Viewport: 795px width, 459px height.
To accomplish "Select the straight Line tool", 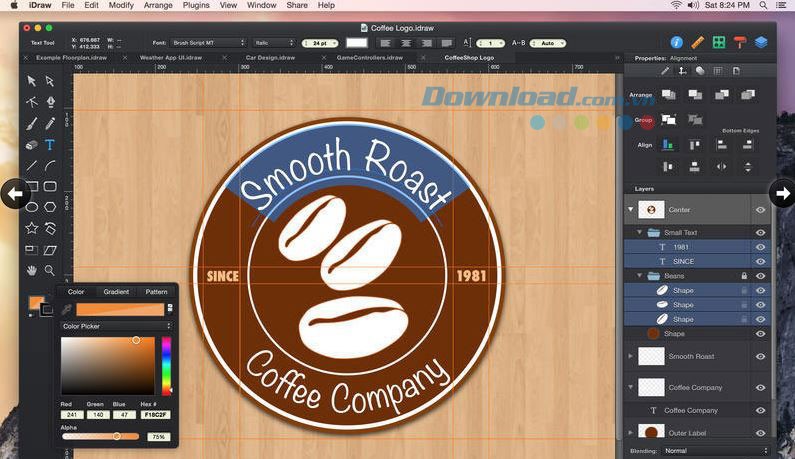I will point(31,165).
